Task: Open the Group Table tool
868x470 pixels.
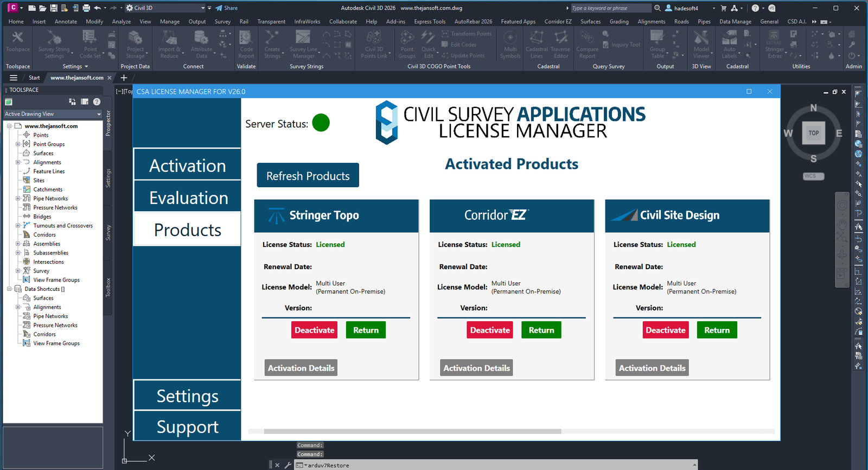Action: pyautogui.click(x=658, y=45)
